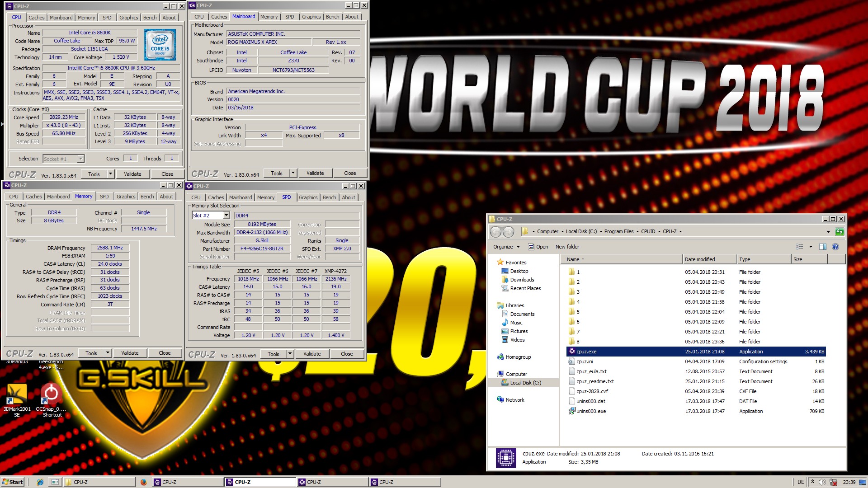Open Internet Explorer from taskbar
Viewport: 868px width, 488px height.
point(40,482)
